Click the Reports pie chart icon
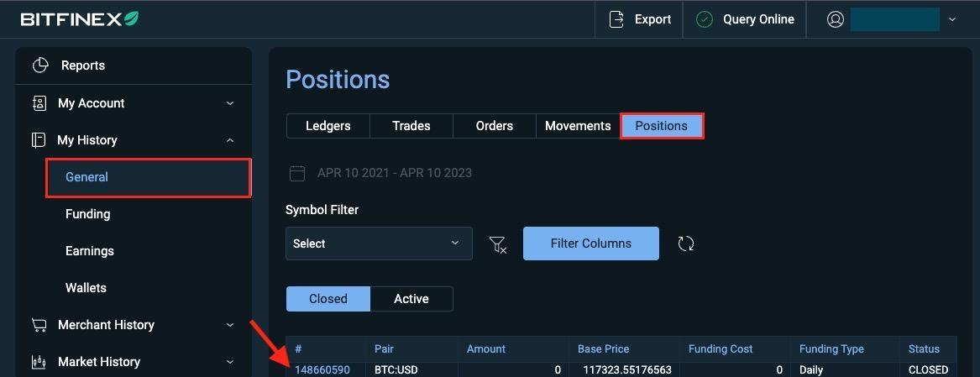The image size is (980, 377). (40, 65)
